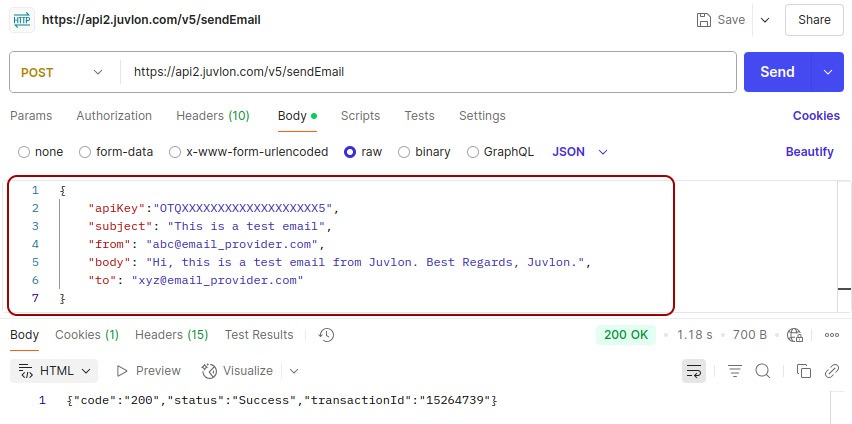Select x-www-form-urlencoded body type
The height and width of the screenshot is (424, 852).
(248, 152)
